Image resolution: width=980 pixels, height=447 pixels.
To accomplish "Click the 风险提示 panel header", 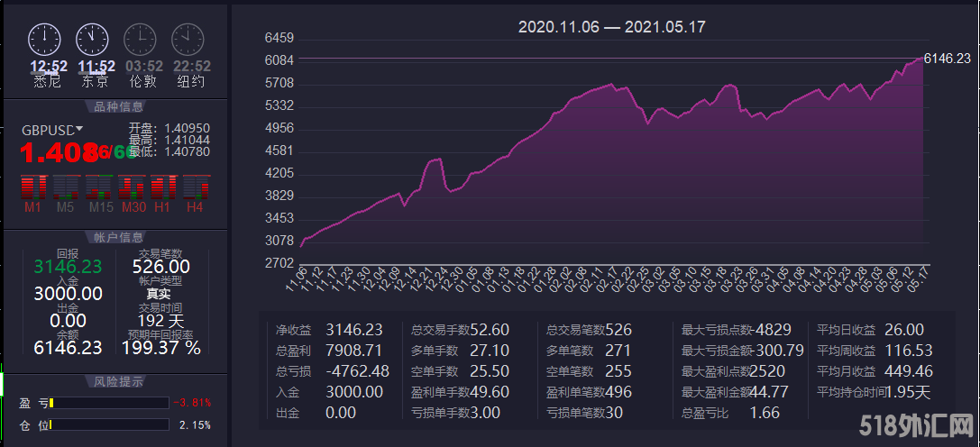I will coord(118,381).
